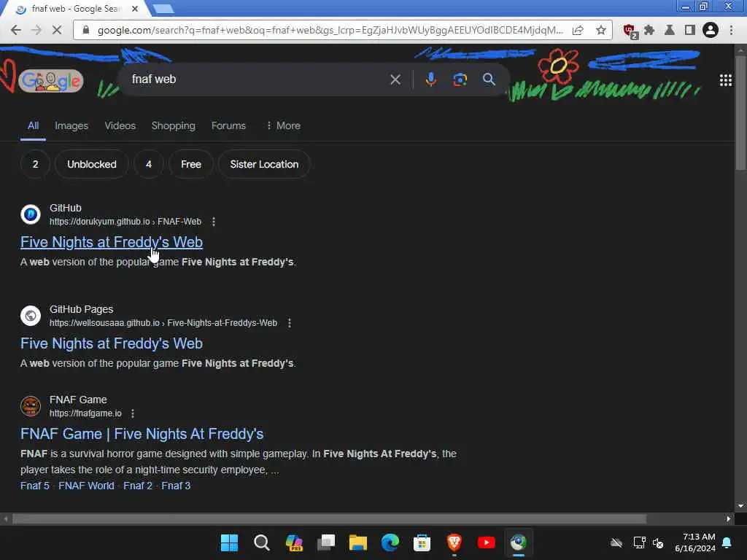Screen dimensions: 747x560
Task: Switch to the Forums tab
Action: tap(228, 125)
